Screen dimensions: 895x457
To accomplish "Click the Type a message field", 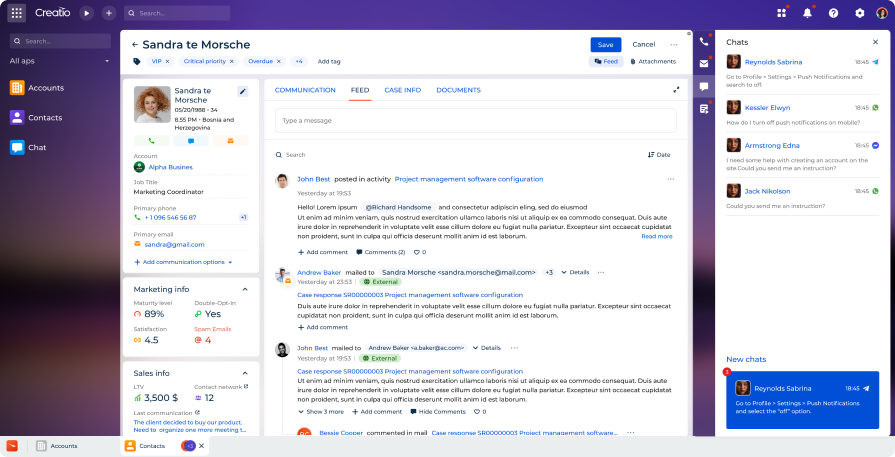I will pyautogui.click(x=475, y=120).
